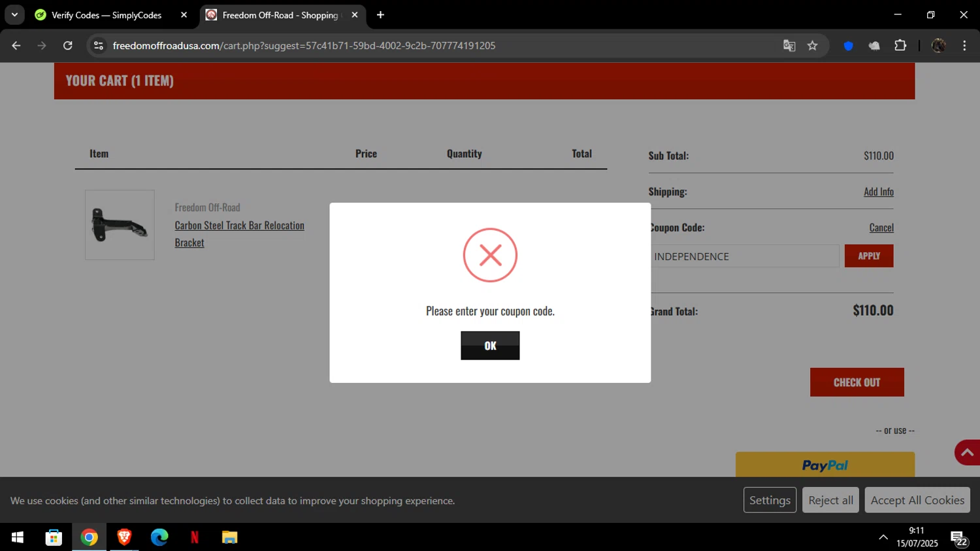Go back to the previous page
Viewport: 980px width, 551px height.
(16, 46)
